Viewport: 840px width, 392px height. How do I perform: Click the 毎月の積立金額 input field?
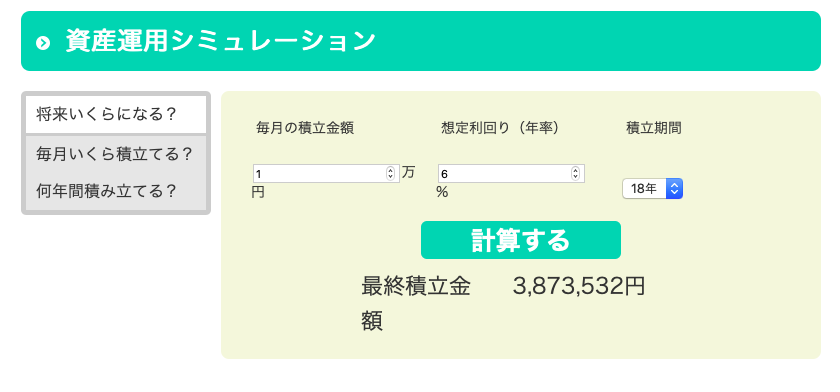point(326,174)
